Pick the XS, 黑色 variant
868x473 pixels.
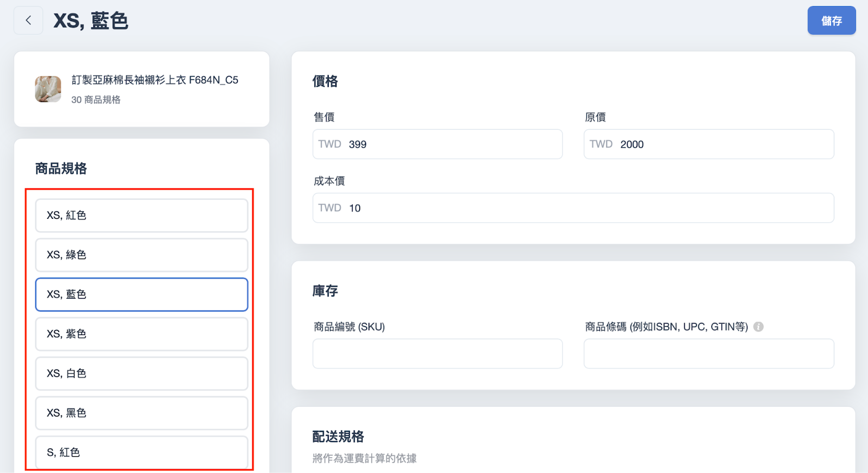pyautogui.click(x=142, y=413)
